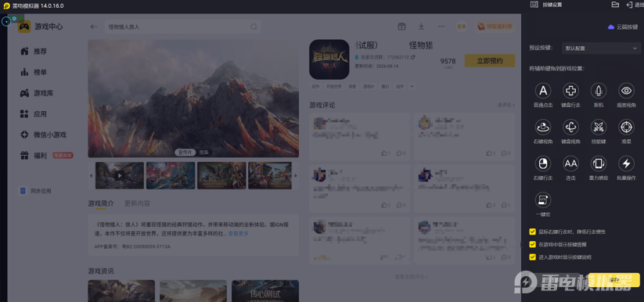
Task: Open the folder icon in key settings header
Action: [x=615, y=5]
